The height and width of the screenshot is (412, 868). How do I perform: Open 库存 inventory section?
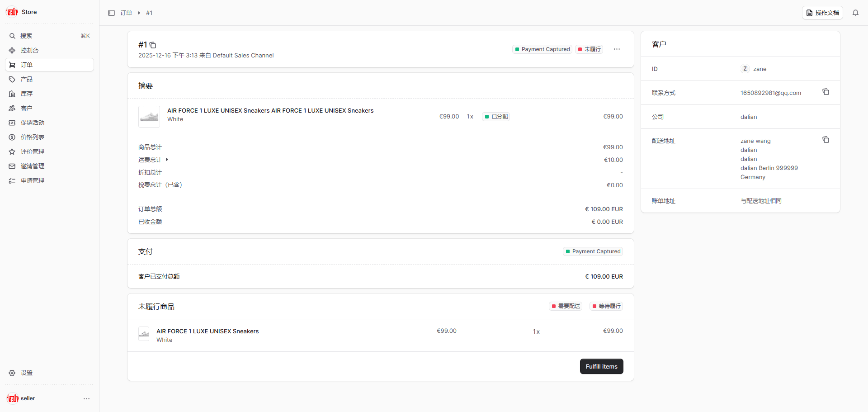[x=27, y=94]
